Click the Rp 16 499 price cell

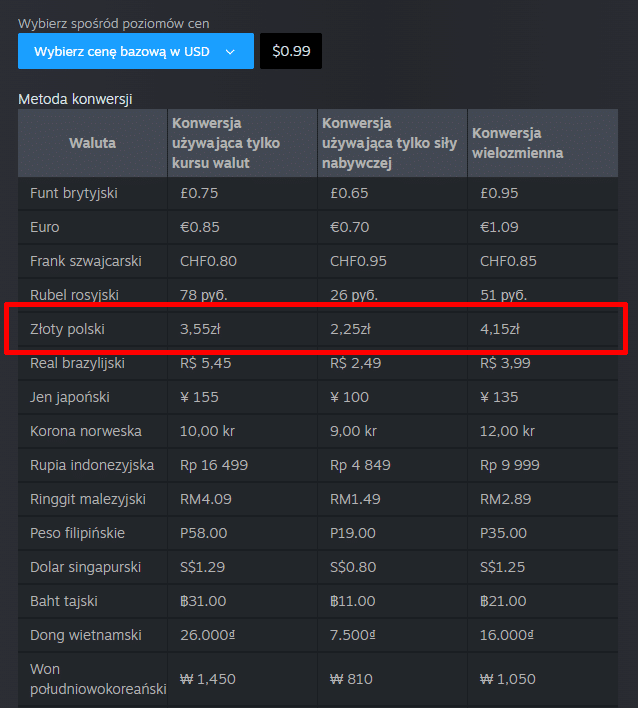214,465
